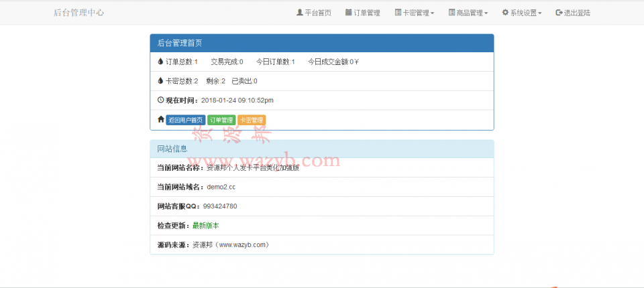Viewport: 644px width, 288px height.
Task: Click the 今日订单数:1 statistic
Action: (276, 62)
